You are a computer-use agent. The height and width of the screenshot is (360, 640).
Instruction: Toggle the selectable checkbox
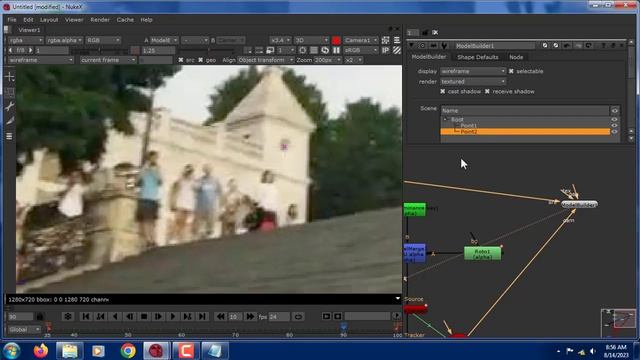point(511,71)
